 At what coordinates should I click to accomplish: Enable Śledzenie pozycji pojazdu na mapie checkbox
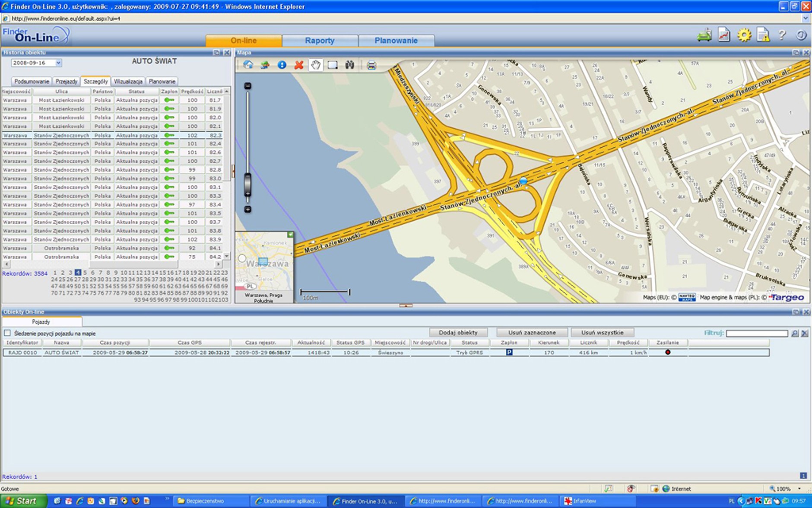tap(7, 333)
